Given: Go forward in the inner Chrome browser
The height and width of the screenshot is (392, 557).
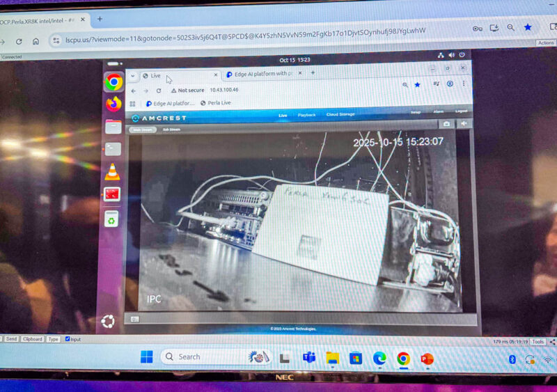Looking at the screenshot, I should (x=146, y=91).
